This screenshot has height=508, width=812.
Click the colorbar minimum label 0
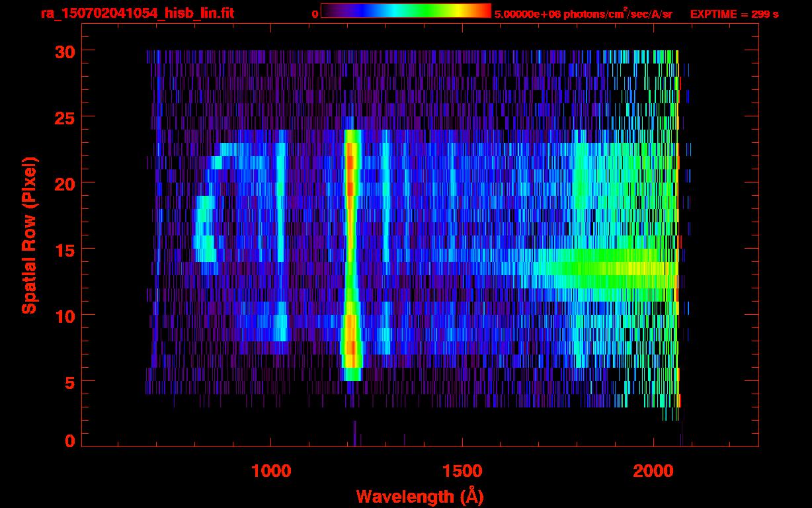click(x=315, y=14)
